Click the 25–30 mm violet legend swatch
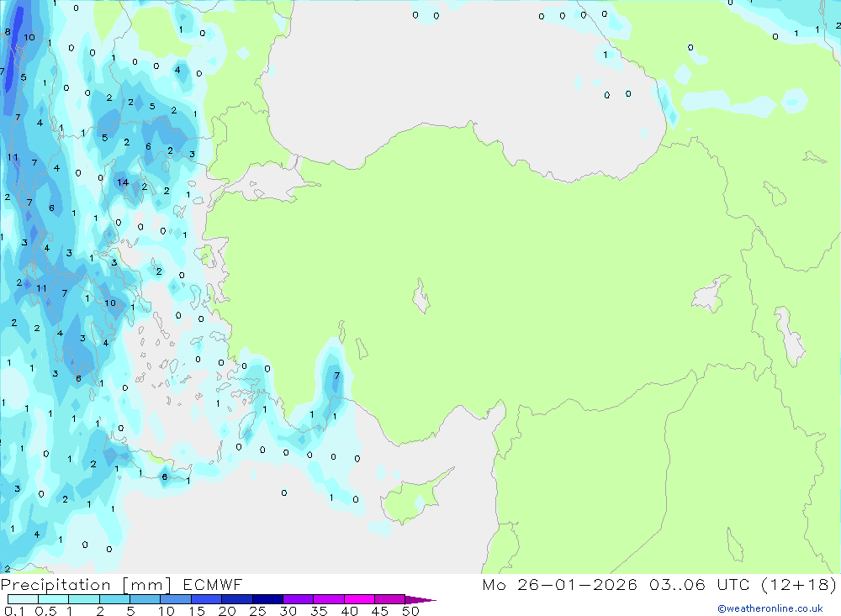This screenshot has width=841, height=616. [x=267, y=599]
